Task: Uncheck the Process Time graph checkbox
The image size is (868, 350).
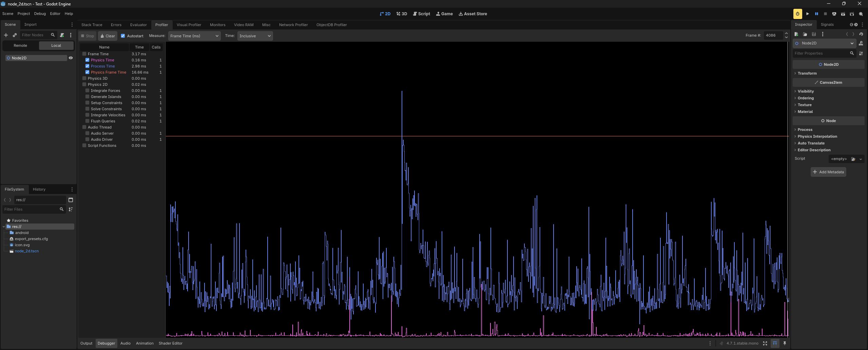Action: 87,66
